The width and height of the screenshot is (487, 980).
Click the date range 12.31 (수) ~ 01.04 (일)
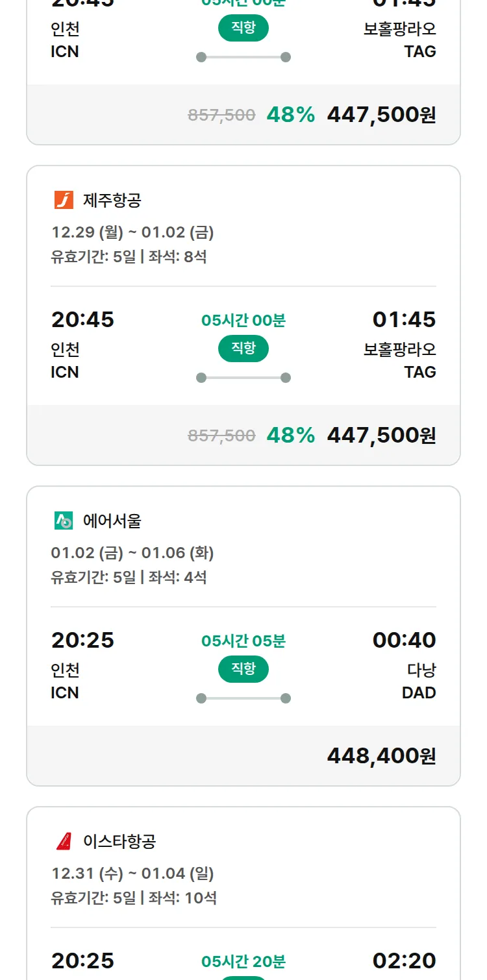[x=132, y=874]
